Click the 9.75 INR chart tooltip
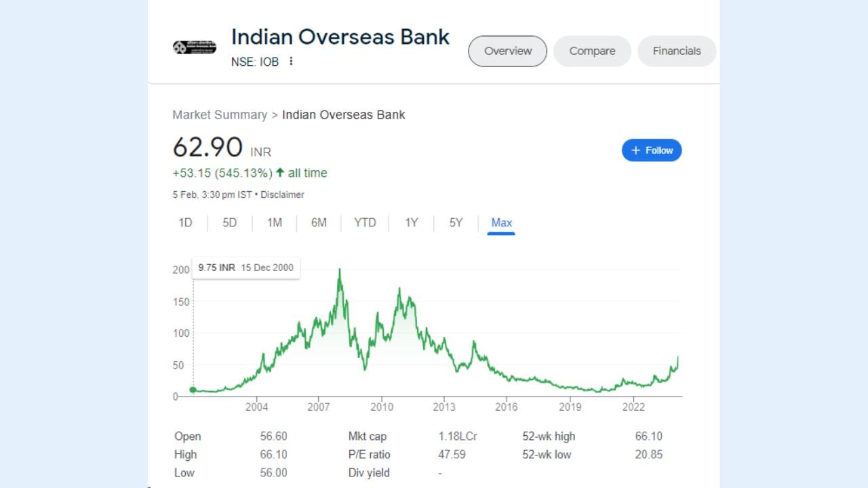 point(245,268)
